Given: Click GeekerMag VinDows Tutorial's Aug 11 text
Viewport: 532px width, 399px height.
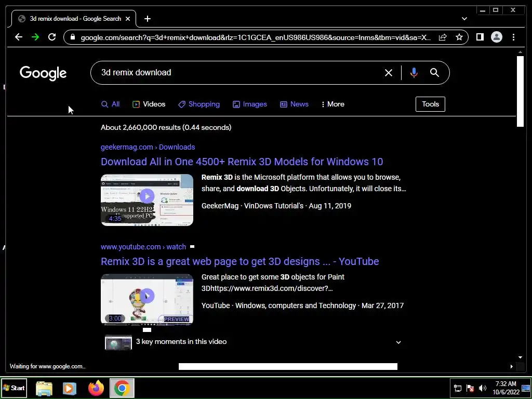Looking at the screenshot, I should (x=276, y=206).
